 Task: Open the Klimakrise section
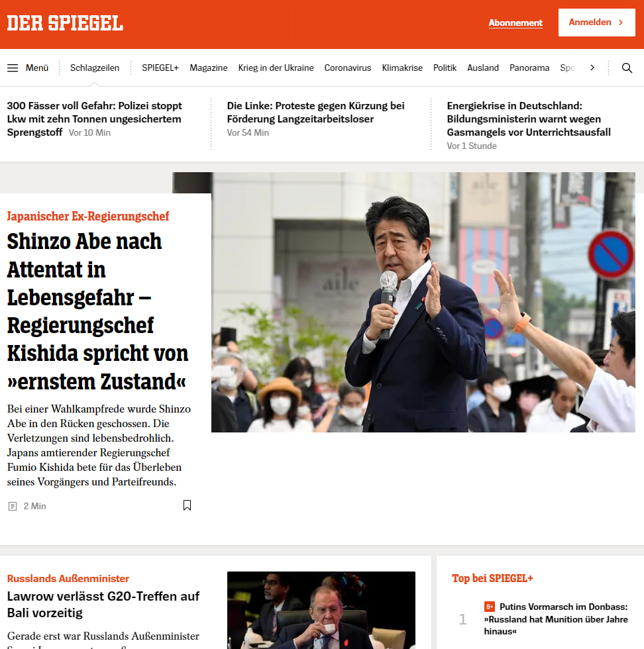pos(402,68)
